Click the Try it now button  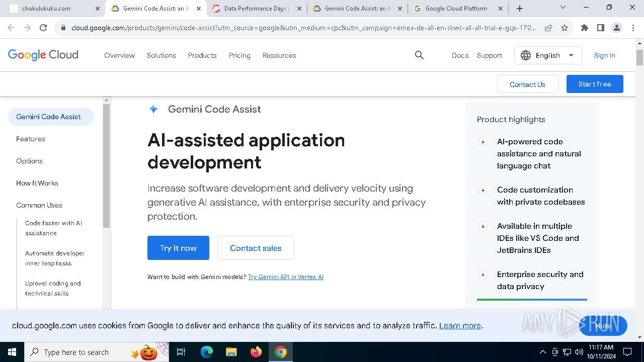[x=178, y=248]
